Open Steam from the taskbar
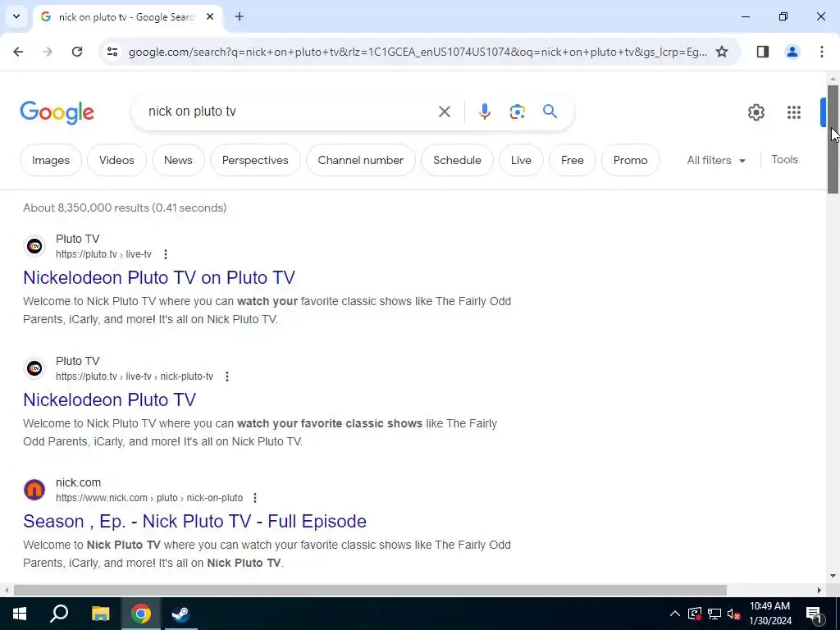Image resolution: width=840 pixels, height=630 pixels. point(180,614)
